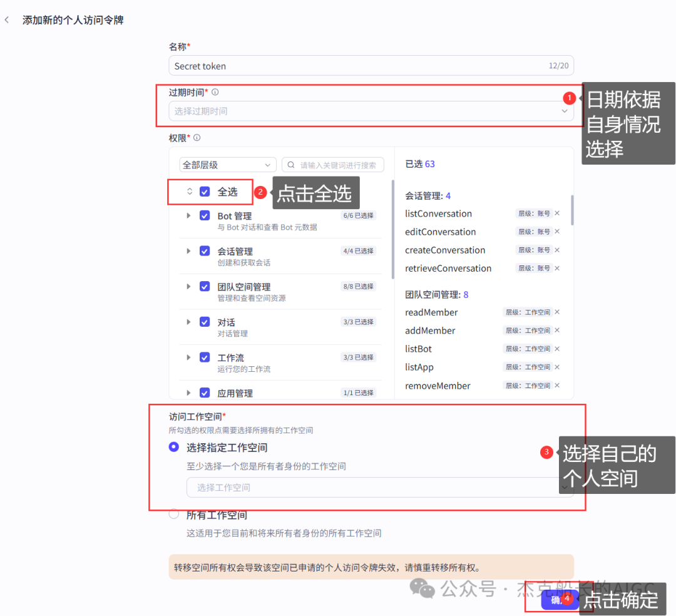The width and height of the screenshot is (676, 616).
Task: Uncheck the 应用管理 checkbox
Action: pos(205,393)
